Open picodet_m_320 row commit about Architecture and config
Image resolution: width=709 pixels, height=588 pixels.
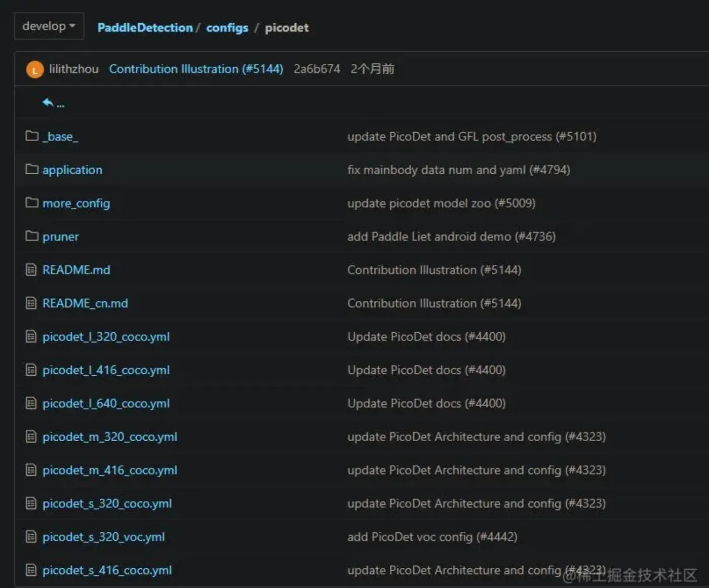coord(477,438)
